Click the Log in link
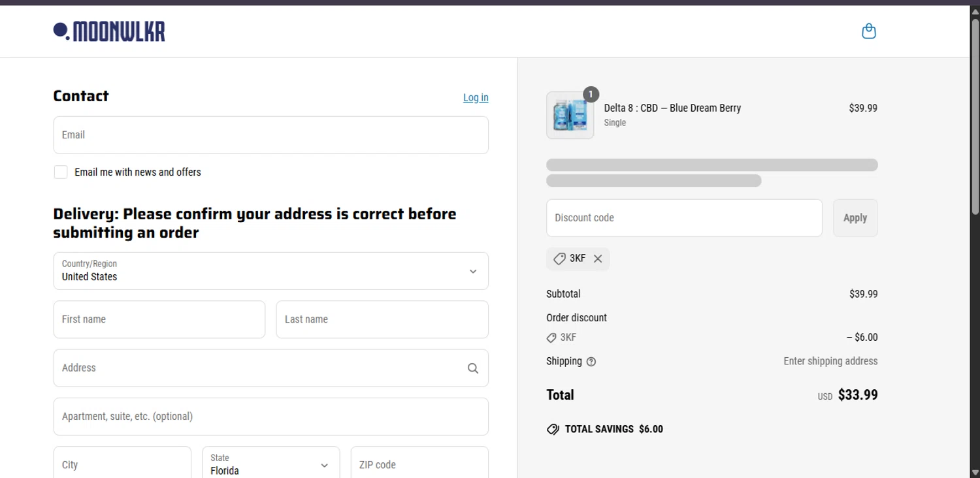This screenshot has height=478, width=980. [x=476, y=97]
